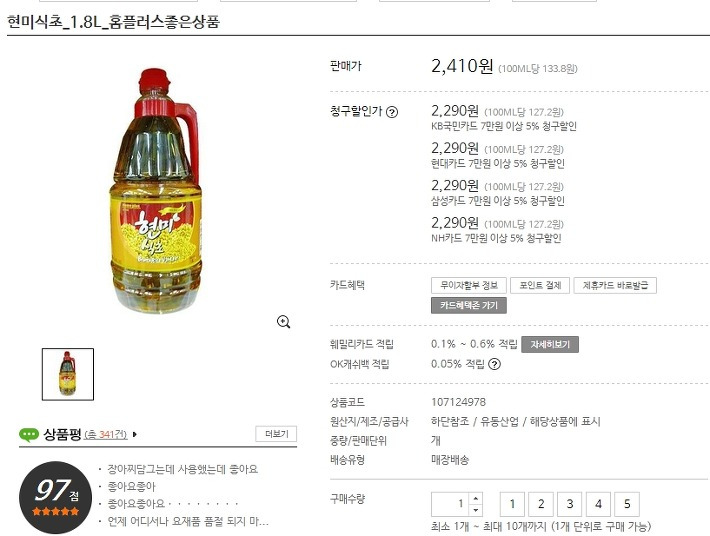Go to 카드혜택존 가기
Screen dimensions: 710x536
pos(469,306)
